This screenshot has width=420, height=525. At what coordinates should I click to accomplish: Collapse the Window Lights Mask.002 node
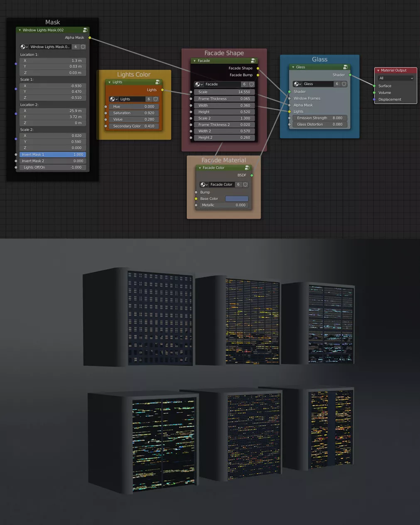click(20, 30)
